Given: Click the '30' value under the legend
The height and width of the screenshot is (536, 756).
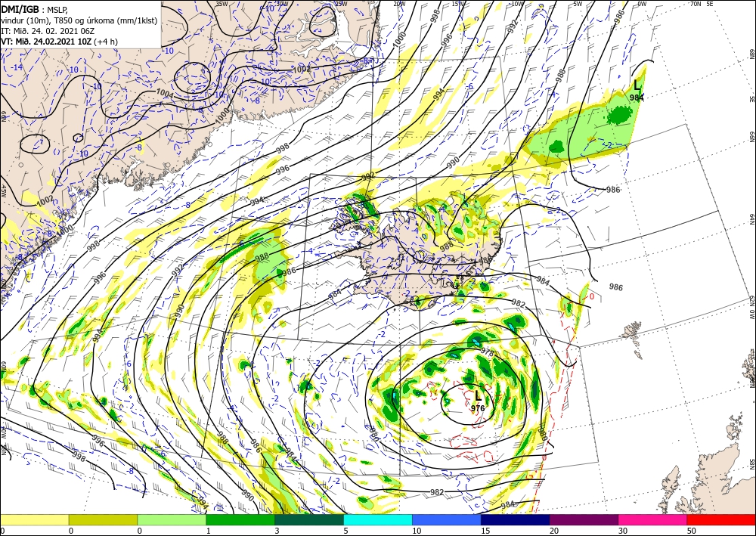Looking at the screenshot, I should pos(622,531).
